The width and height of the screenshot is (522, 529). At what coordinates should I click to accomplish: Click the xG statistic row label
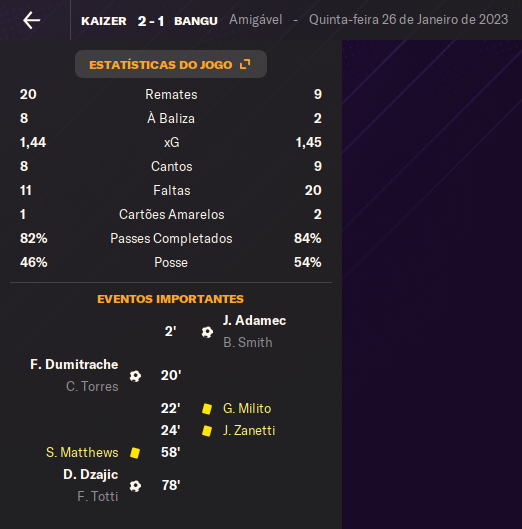coord(171,142)
